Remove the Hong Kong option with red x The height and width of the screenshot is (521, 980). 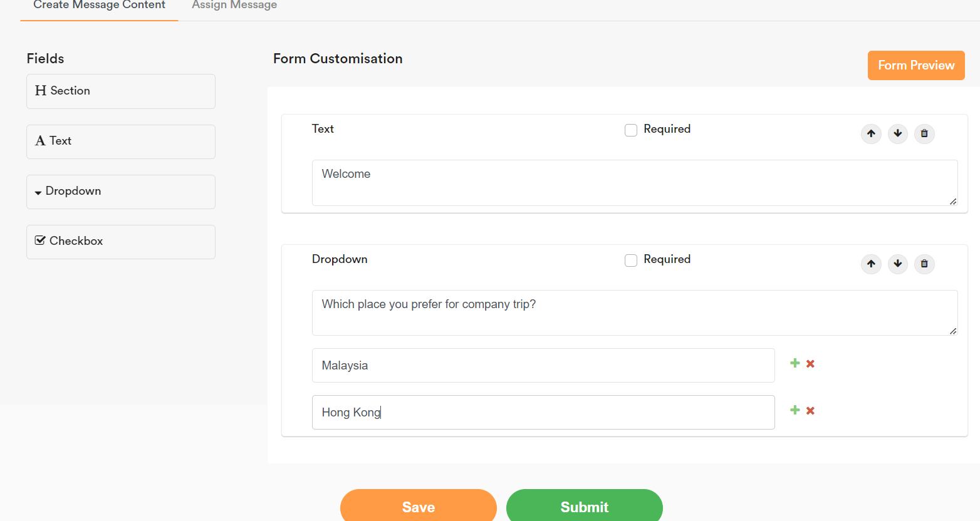[810, 410]
